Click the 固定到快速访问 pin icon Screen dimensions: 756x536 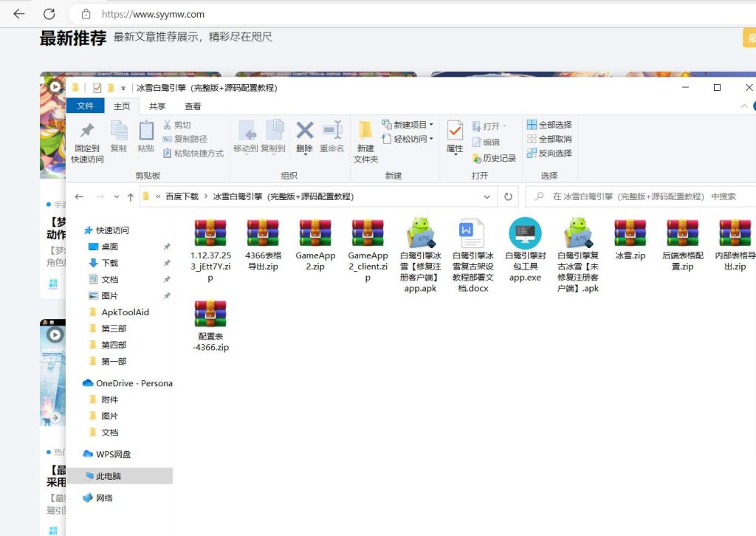point(87,139)
